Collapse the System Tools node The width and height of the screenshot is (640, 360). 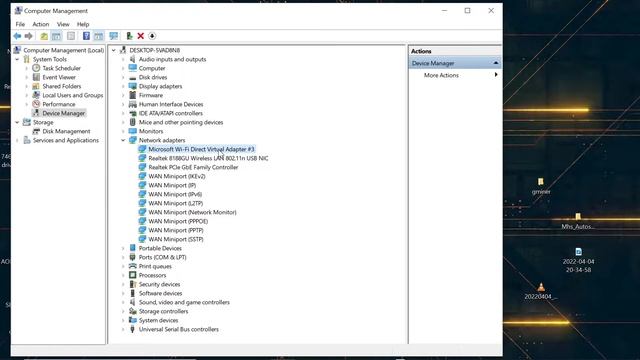17,59
